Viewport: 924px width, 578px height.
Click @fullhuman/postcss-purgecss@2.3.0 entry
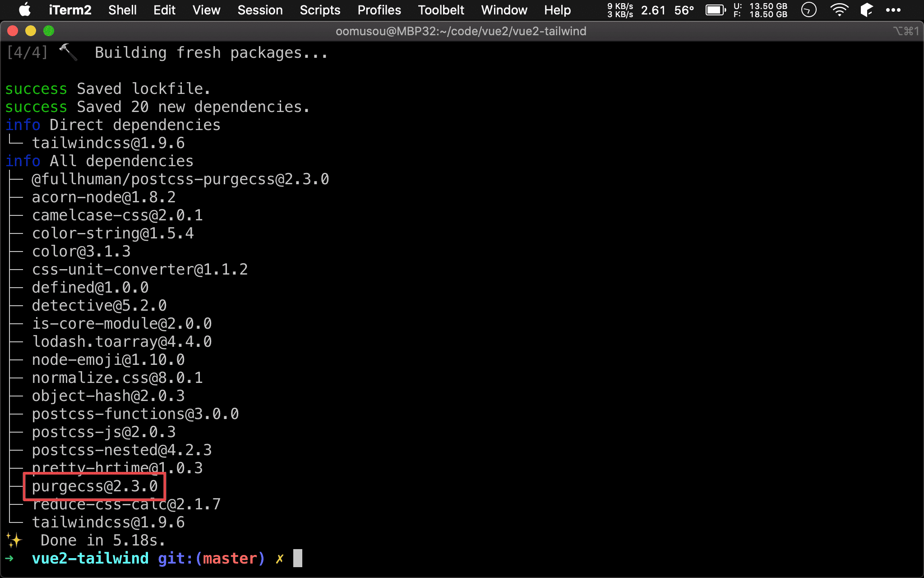click(180, 179)
